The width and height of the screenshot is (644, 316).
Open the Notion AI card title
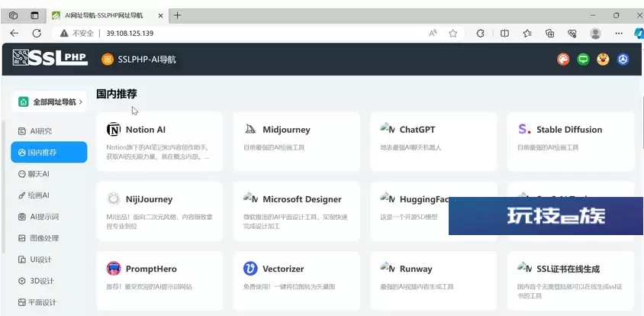[x=146, y=130]
